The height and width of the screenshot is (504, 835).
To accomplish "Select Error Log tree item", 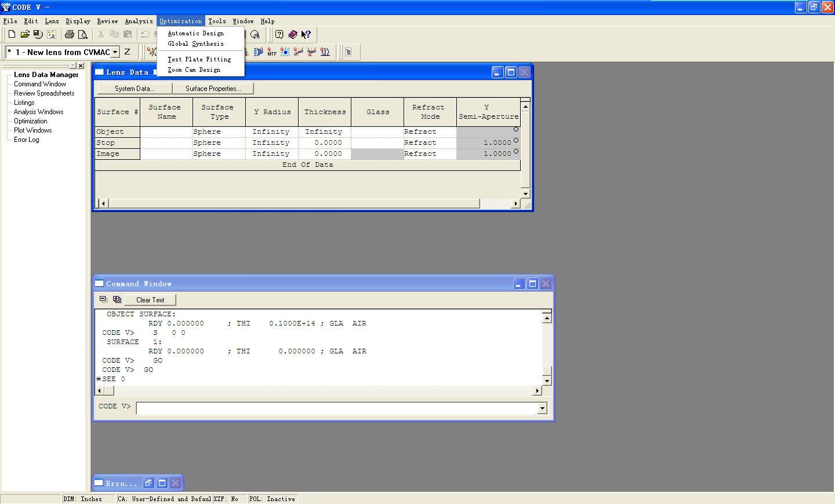I will pyautogui.click(x=27, y=140).
